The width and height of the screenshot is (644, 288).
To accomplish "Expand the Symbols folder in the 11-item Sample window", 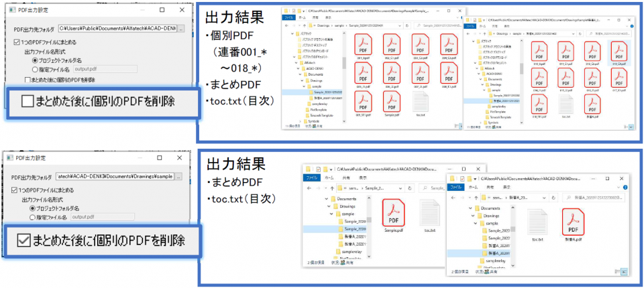I will click(300, 122).
